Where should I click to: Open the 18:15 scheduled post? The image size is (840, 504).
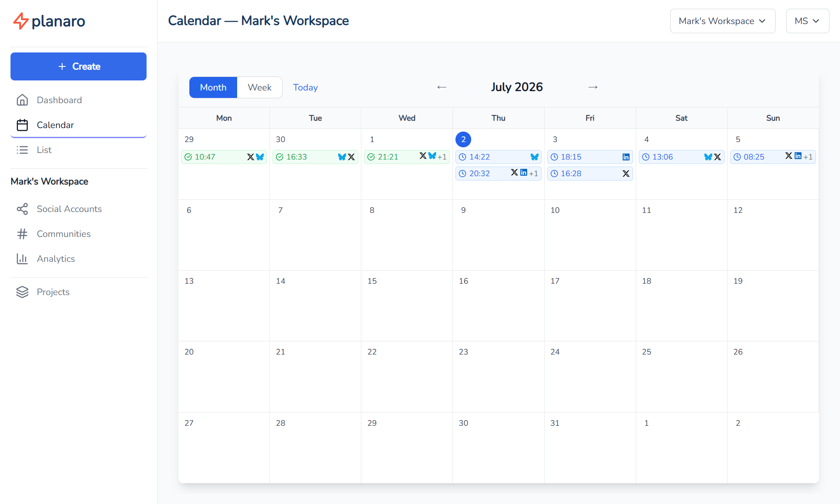pyautogui.click(x=590, y=157)
